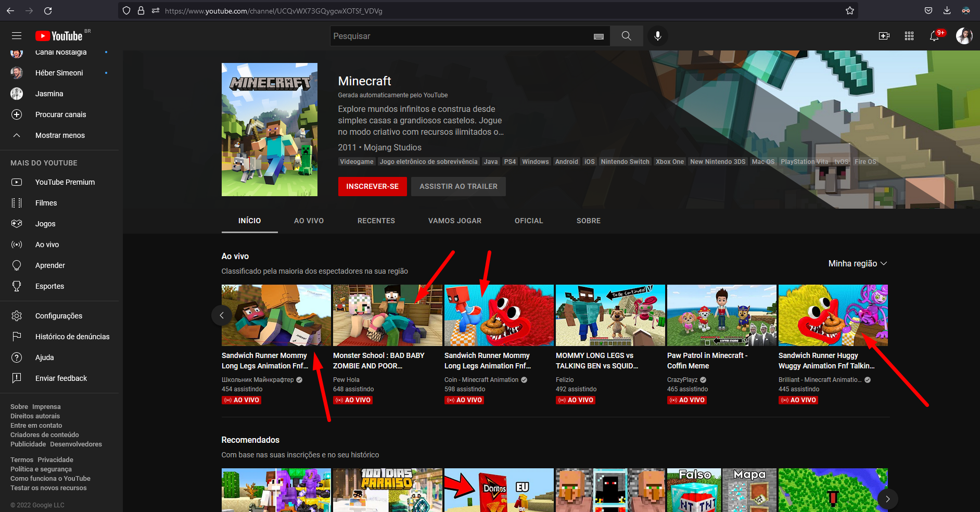Click ASSISTIR AO TRAILER button

(x=459, y=186)
